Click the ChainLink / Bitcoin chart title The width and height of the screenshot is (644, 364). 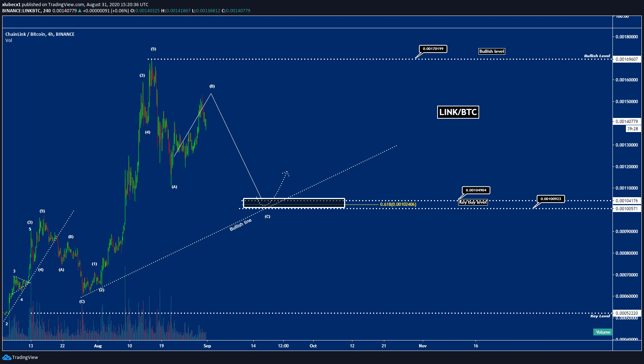pyautogui.click(x=40, y=34)
